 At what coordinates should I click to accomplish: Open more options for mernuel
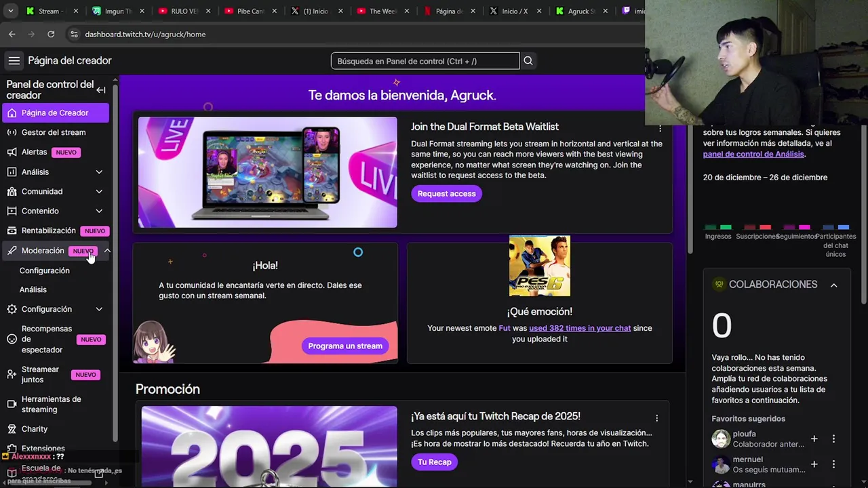click(x=834, y=464)
